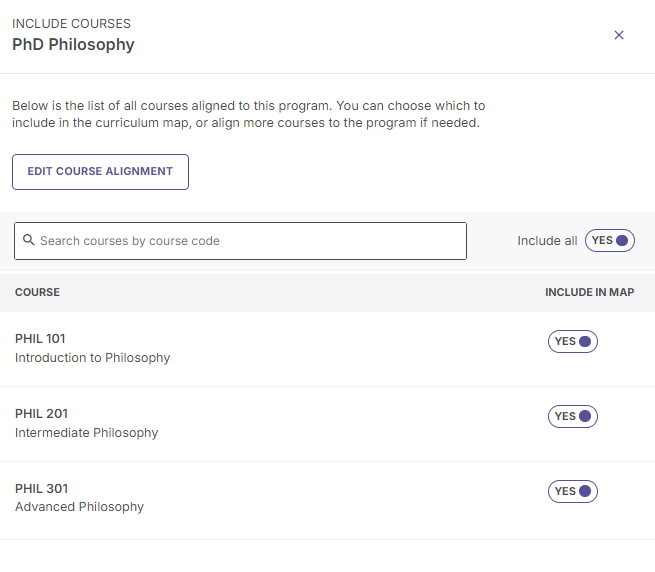Click the Include all label text

(x=547, y=241)
